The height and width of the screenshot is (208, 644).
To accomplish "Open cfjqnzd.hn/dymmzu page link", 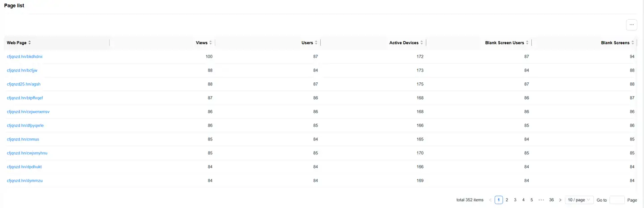I will click(x=25, y=181).
